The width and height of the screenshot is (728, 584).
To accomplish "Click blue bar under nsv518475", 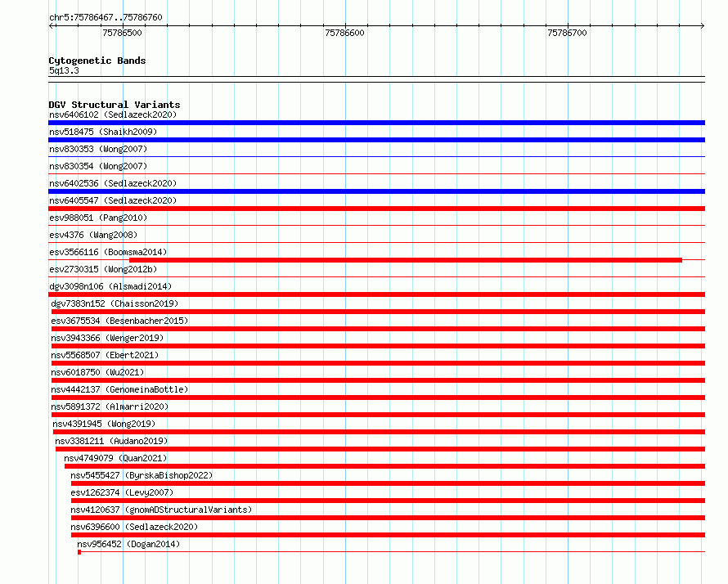I will point(376,140).
